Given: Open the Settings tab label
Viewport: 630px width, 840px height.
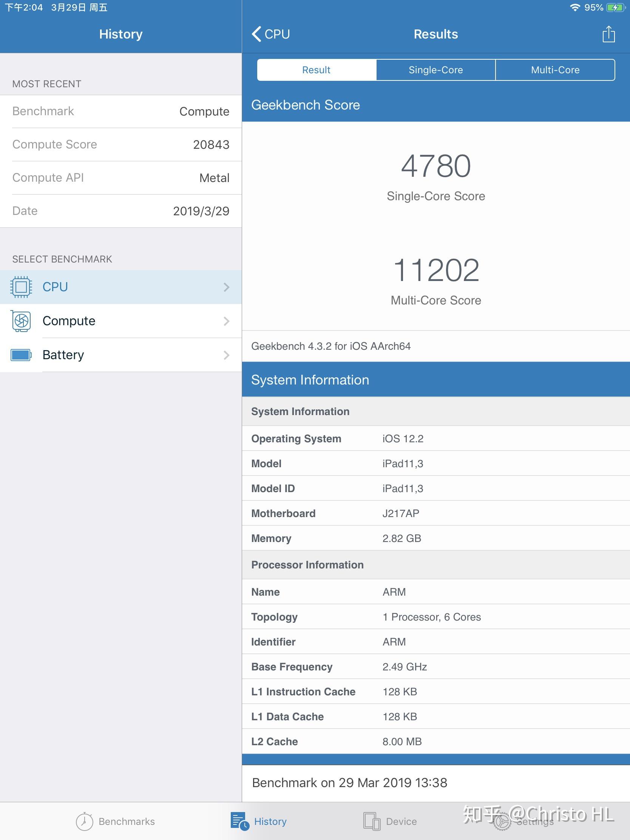Looking at the screenshot, I should [535, 821].
